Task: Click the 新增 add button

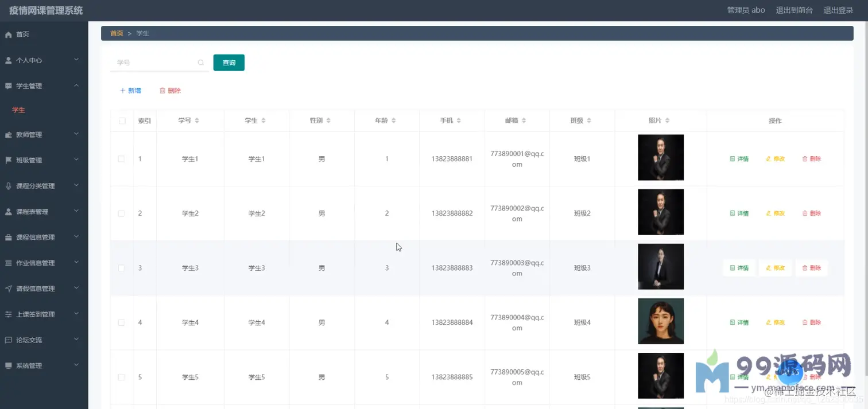Action: pyautogui.click(x=130, y=91)
